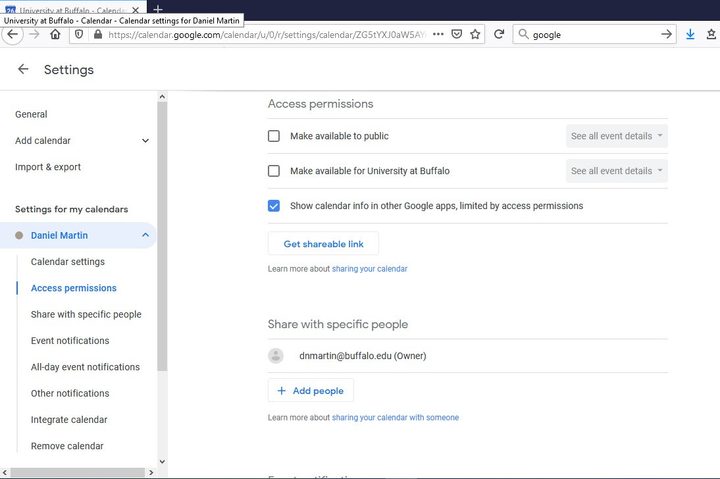Image resolution: width=720 pixels, height=479 pixels.
Task: Reload the page with the refresh icon
Action: pos(499,34)
